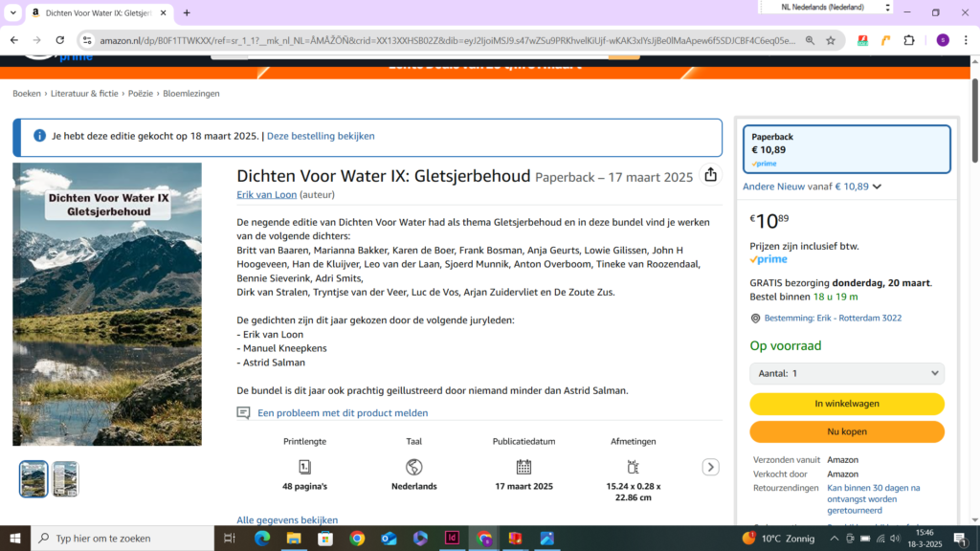This screenshot has width=980, height=551.
Task: Enlarge the large book cover image
Action: (x=107, y=304)
